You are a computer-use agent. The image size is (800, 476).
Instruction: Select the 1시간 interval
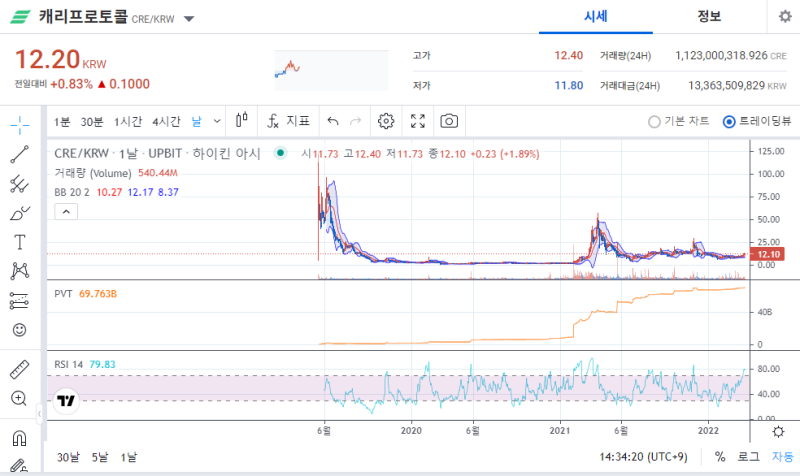tap(128, 121)
